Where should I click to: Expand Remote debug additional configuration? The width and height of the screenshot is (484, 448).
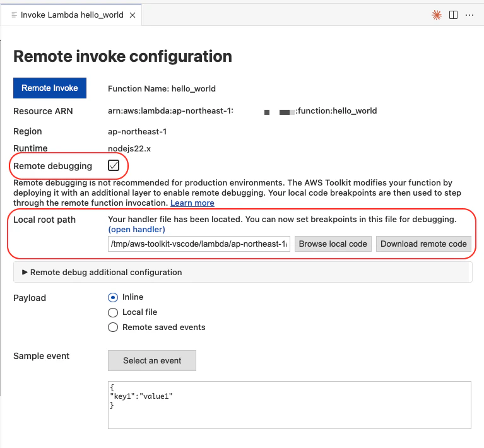tap(242, 272)
